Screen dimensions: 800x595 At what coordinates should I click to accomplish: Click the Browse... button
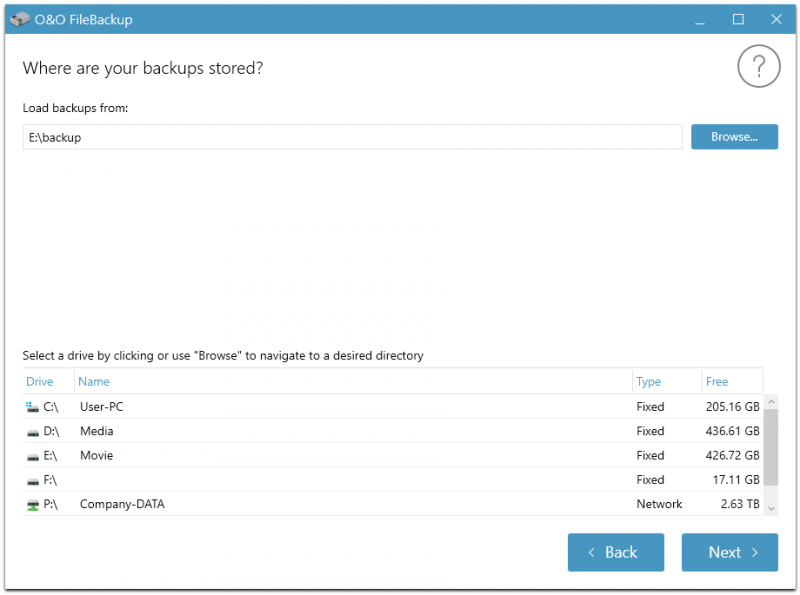tap(734, 137)
